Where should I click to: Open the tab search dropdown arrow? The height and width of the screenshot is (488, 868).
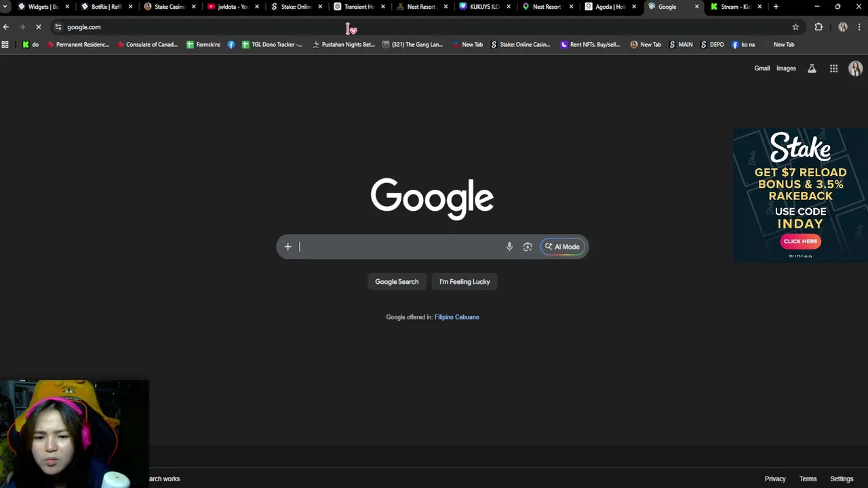(x=5, y=7)
